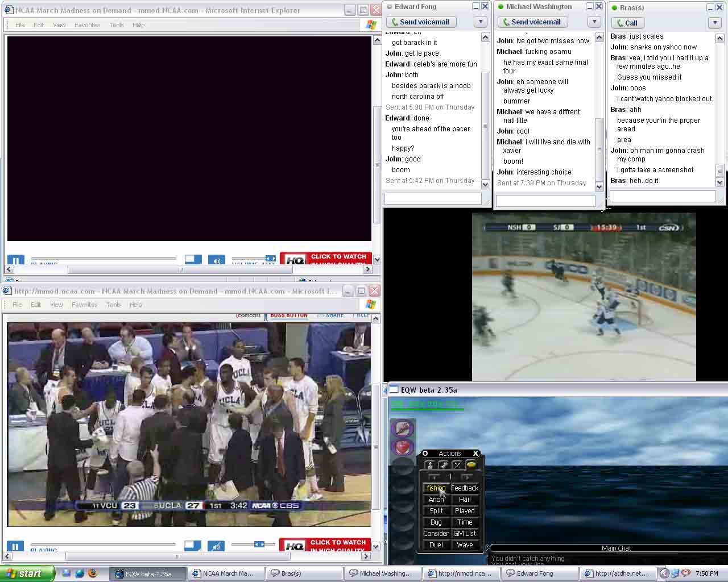Viewport: 728px width, 582px height.
Task: Close the Actions window with X
Action: [x=476, y=454]
